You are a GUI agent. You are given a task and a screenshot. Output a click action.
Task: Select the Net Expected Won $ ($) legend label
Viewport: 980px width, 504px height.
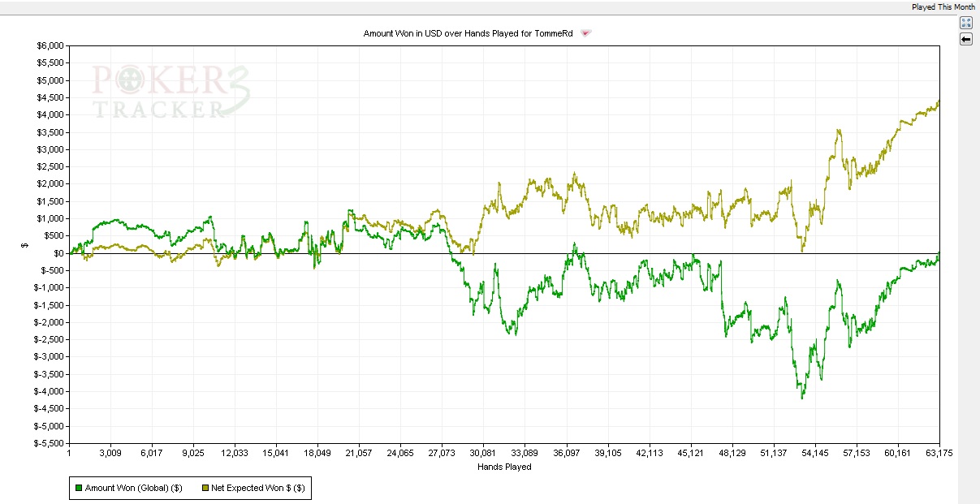[x=258, y=488]
